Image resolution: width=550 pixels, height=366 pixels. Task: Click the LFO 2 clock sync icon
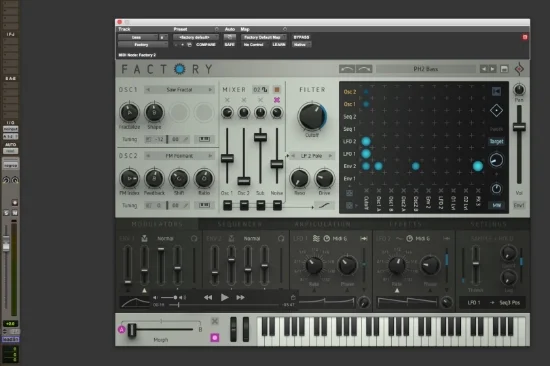(409, 239)
